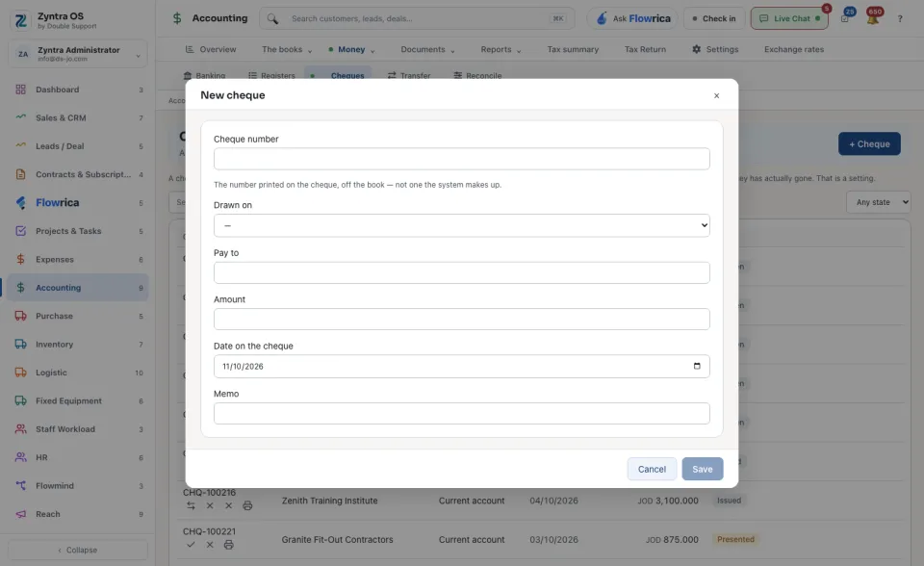The width and height of the screenshot is (924, 566).
Task: Go to Leads / Deal section
Action: click(77, 146)
